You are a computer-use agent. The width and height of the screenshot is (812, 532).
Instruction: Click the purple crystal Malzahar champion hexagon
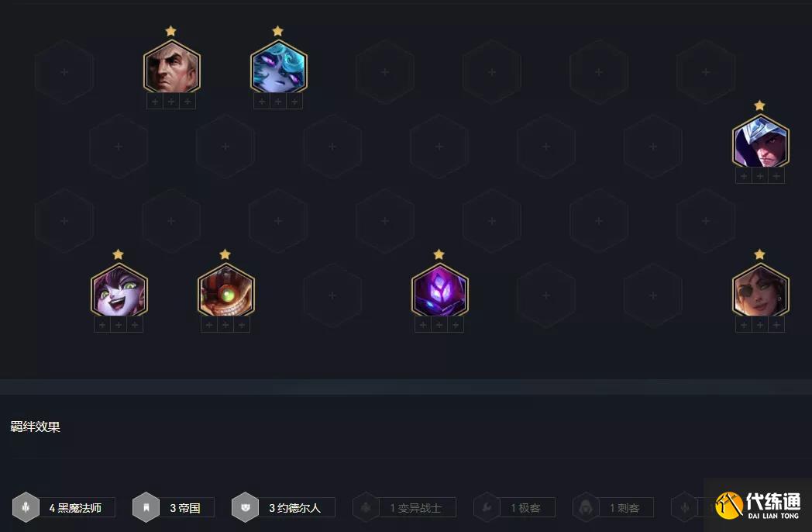439,290
